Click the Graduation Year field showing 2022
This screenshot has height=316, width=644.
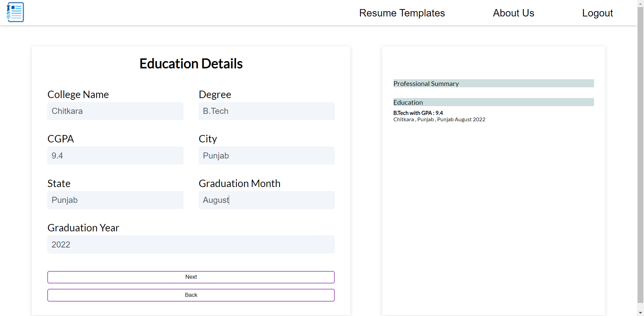pos(191,244)
